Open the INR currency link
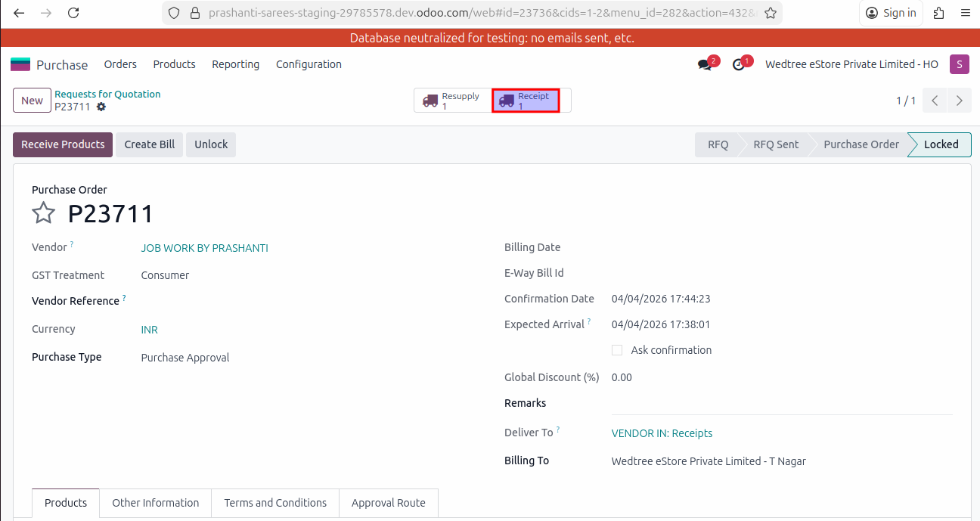980x521 pixels. pos(149,330)
